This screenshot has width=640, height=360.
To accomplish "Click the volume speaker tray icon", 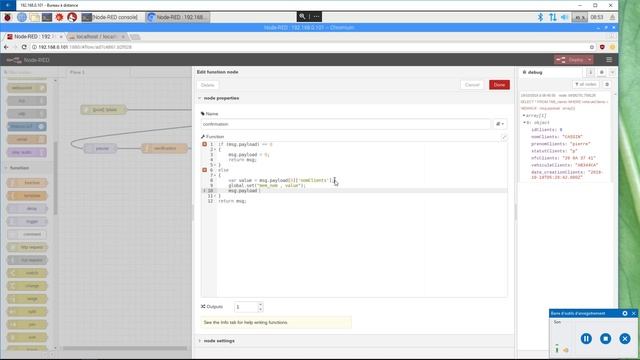I will click(x=564, y=17).
